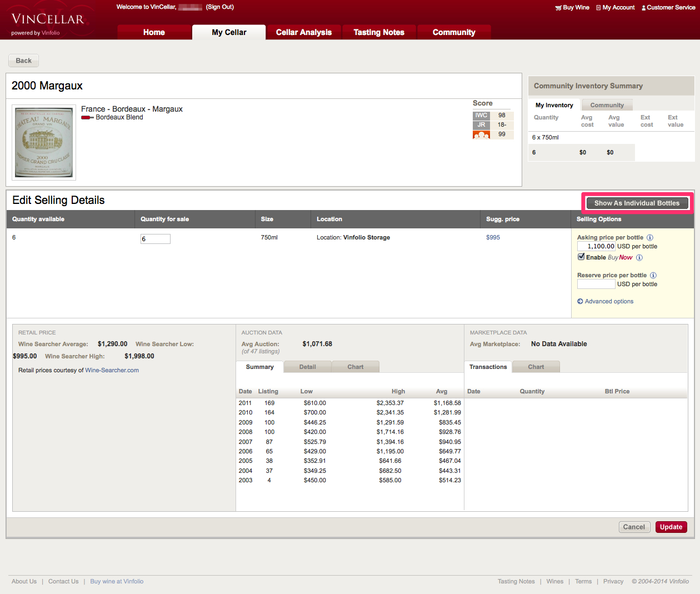Select the auction data Chart tab
This screenshot has width=700, height=594.
[356, 367]
